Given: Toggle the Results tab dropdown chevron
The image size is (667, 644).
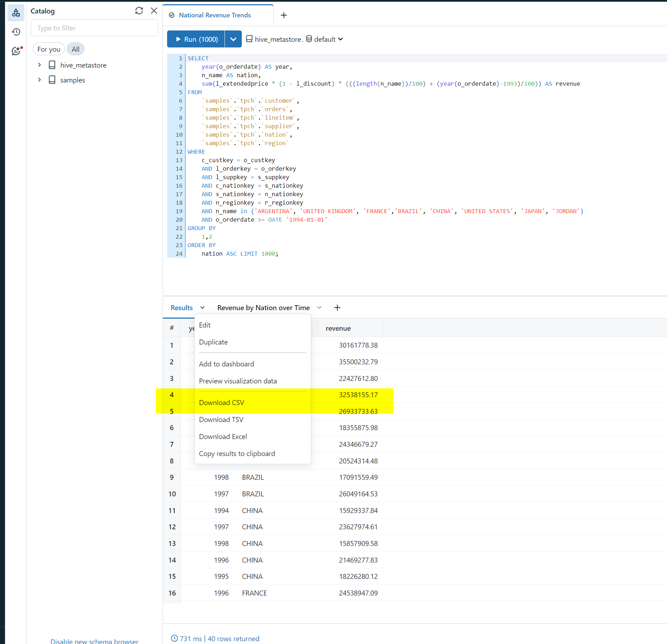Looking at the screenshot, I should click(x=203, y=308).
